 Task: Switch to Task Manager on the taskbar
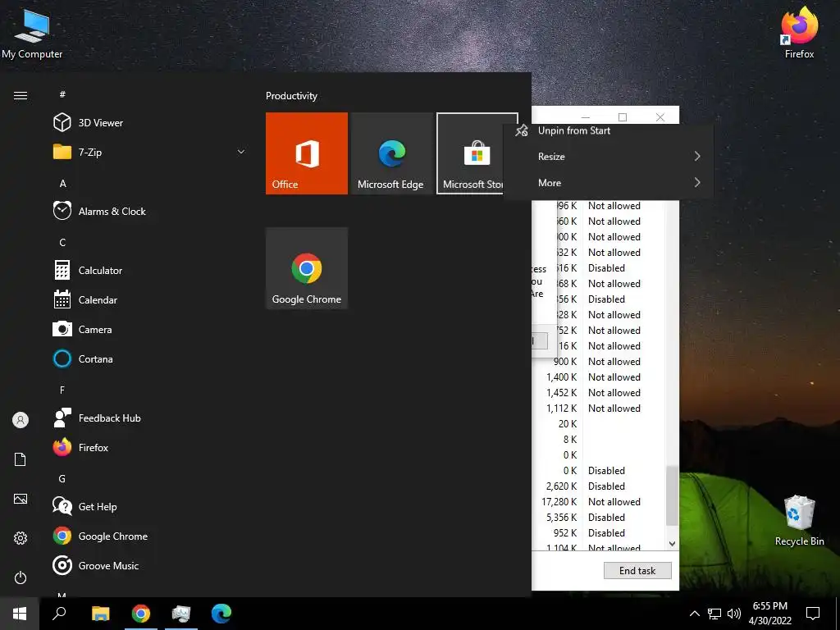coord(181,614)
